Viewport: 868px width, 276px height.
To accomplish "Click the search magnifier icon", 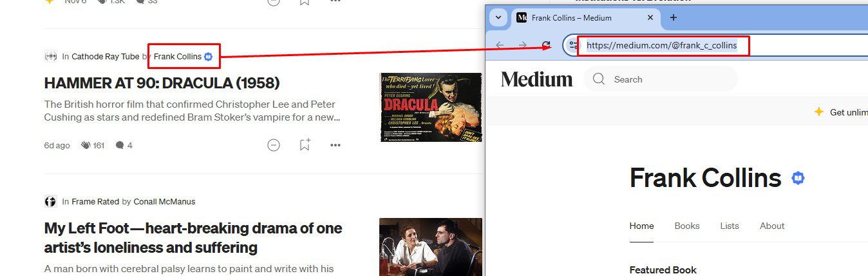I will 599,79.
